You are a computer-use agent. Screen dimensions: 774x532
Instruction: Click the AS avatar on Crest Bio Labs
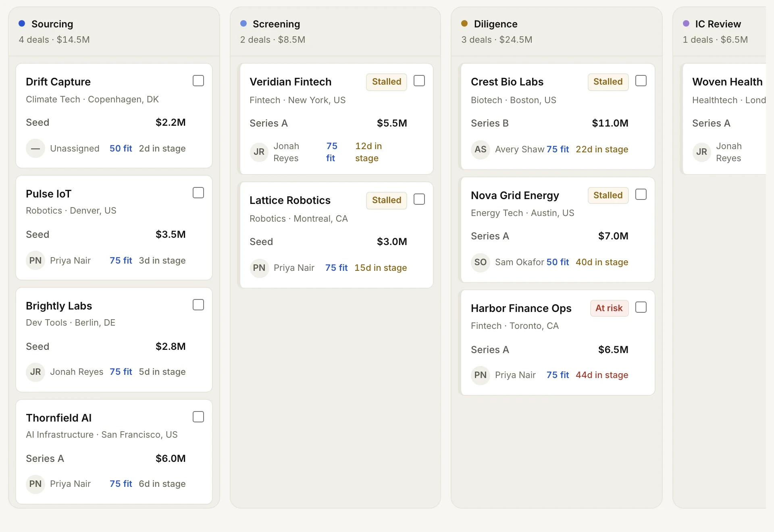tap(481, 149)
